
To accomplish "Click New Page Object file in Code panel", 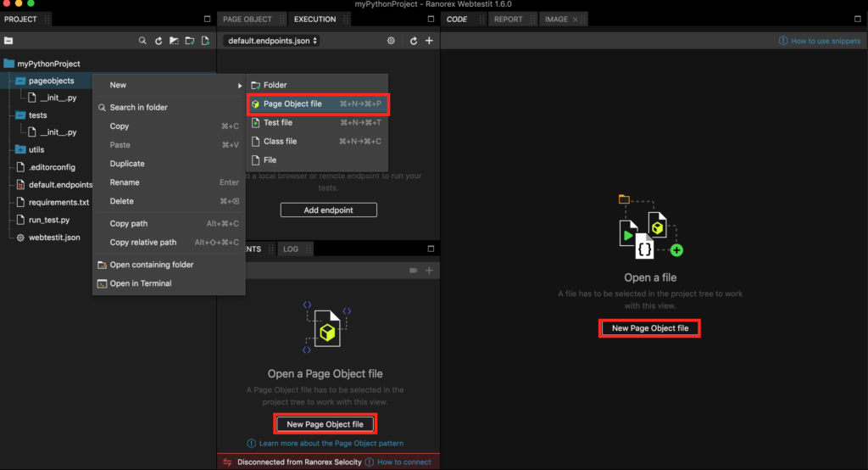I will (x=650, y=328).
